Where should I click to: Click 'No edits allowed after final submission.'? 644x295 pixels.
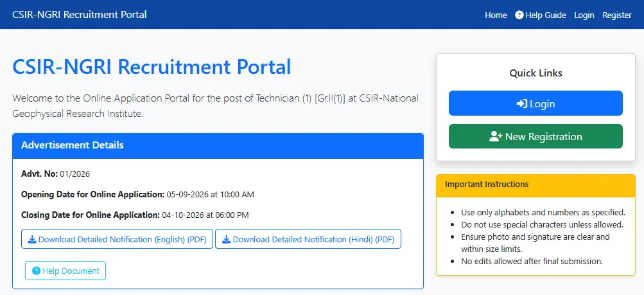pyautogui.click(x=532, y=262)
